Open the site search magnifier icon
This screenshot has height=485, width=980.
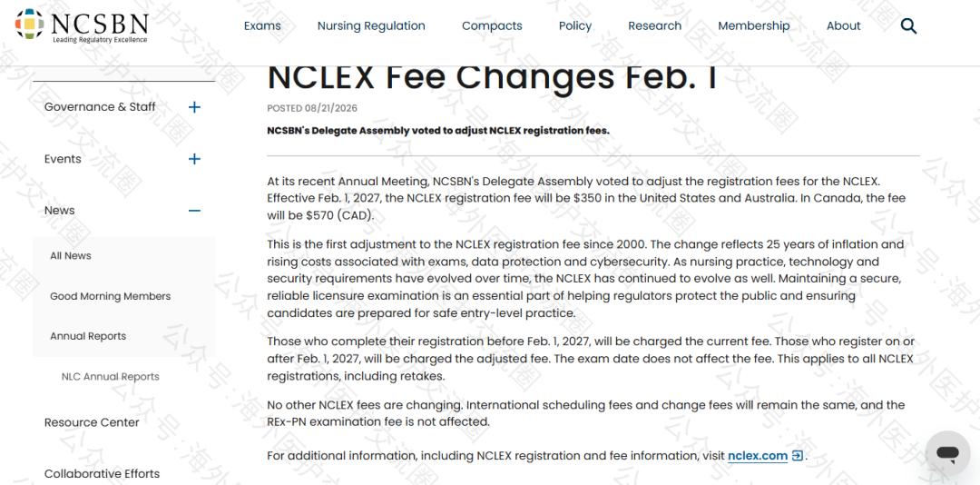[x=908, y=26]
